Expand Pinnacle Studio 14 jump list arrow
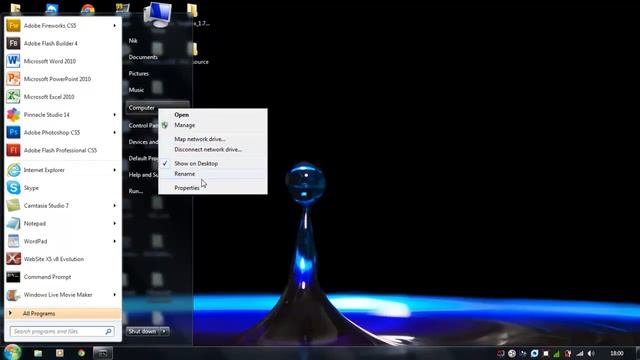 [x=114, y=115]
